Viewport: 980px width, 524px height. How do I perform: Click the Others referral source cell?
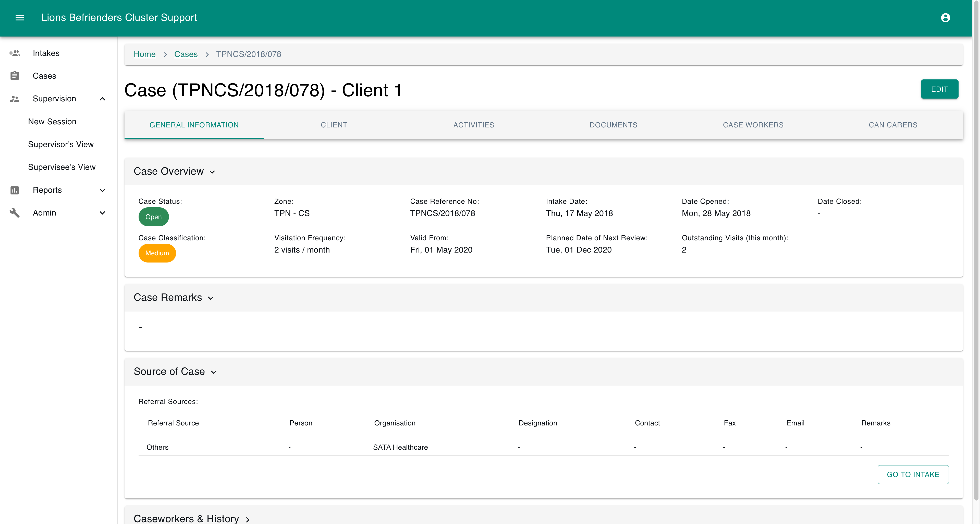pos(157,447)
